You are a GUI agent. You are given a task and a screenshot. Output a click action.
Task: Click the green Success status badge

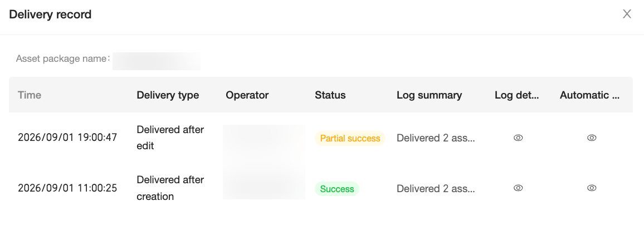(x=337, y=189)
